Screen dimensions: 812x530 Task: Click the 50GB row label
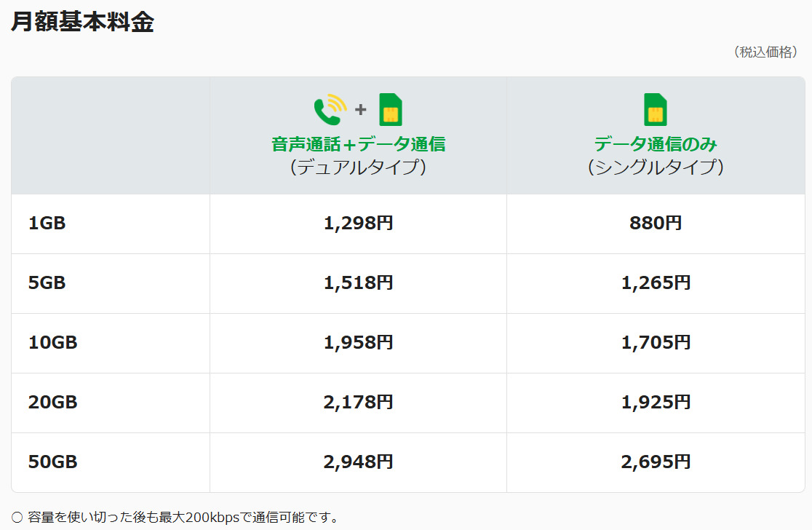pyautogui.click(x=52, y=462)
